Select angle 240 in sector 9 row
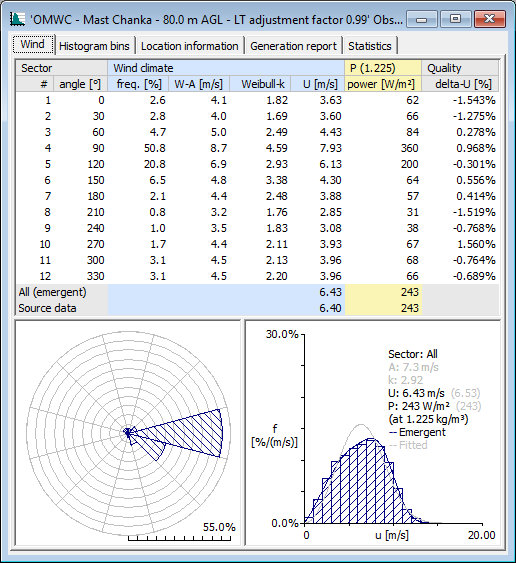Viewport: 516px width, 563px height. tap(96, 228)
